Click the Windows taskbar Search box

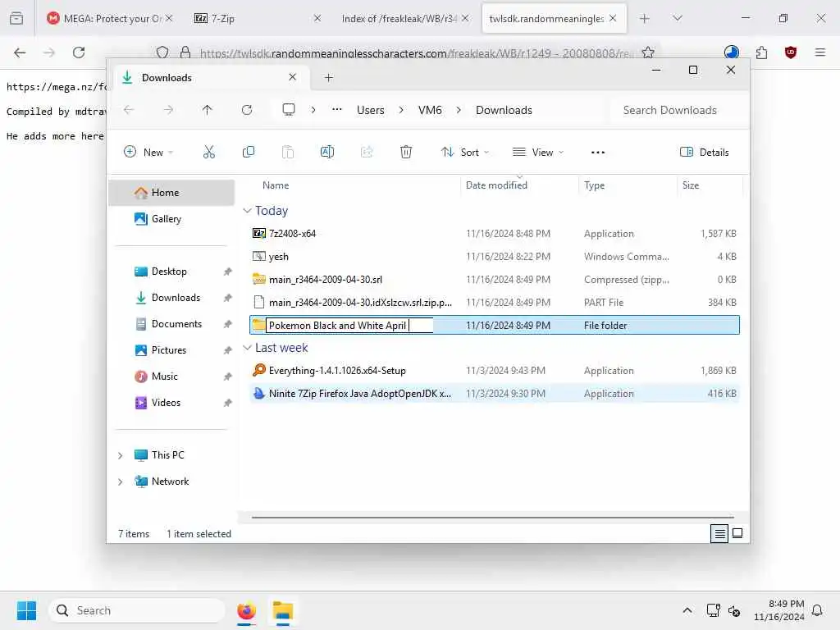[137, 610]
